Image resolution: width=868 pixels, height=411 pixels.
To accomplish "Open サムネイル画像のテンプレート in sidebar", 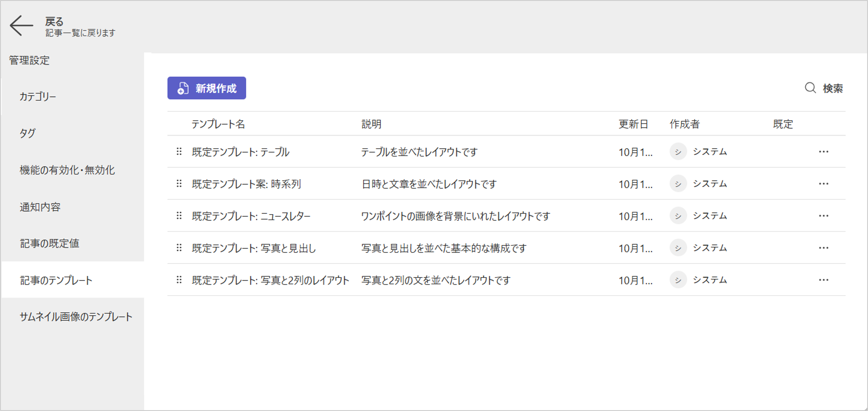I will (72, 317).
